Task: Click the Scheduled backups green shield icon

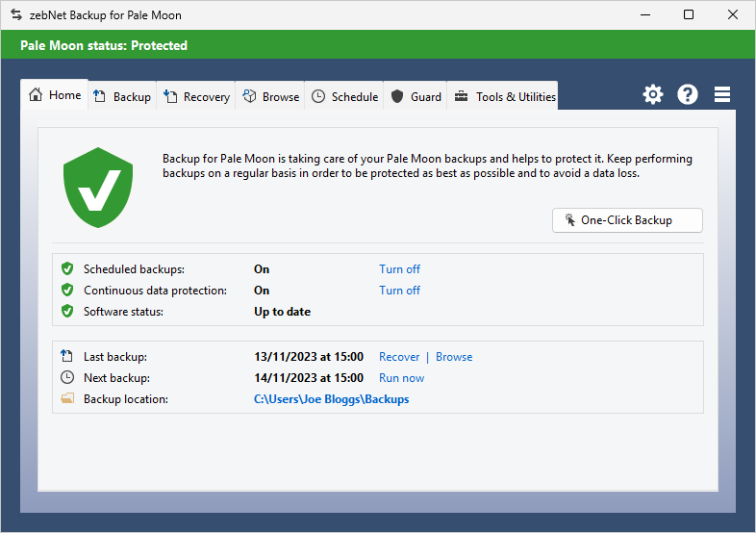Action: pyautogui.click(x=67, y=269)
